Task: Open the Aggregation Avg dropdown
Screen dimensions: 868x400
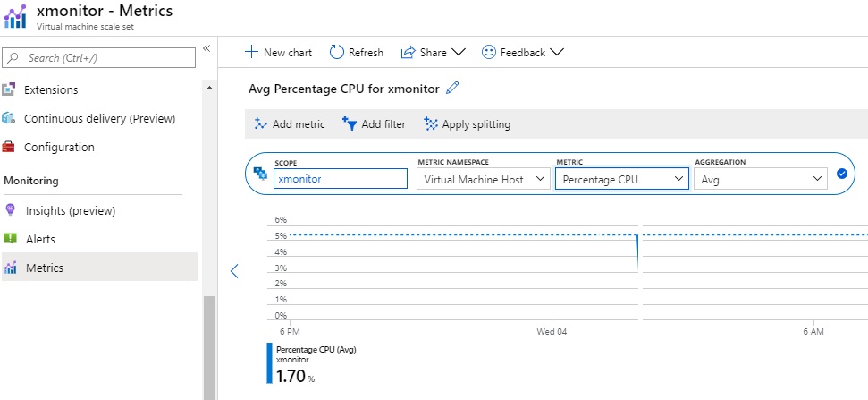Action: point(760,179)
